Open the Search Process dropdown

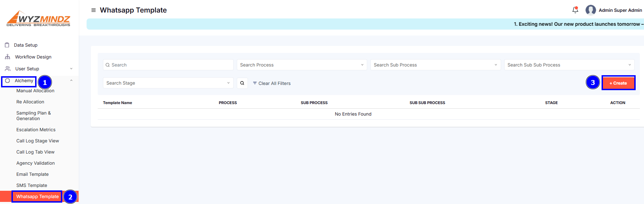click(301, 65)
